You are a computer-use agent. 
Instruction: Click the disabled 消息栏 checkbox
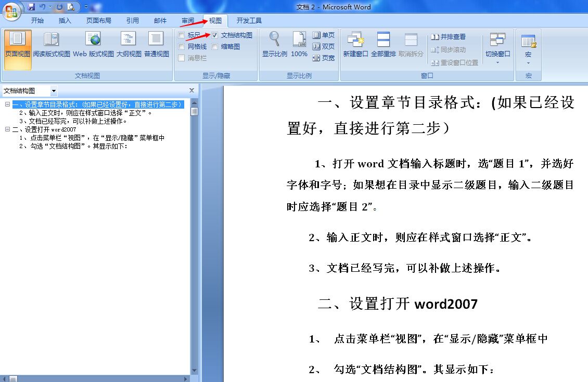pyautogui.click(x=182, y=58)
